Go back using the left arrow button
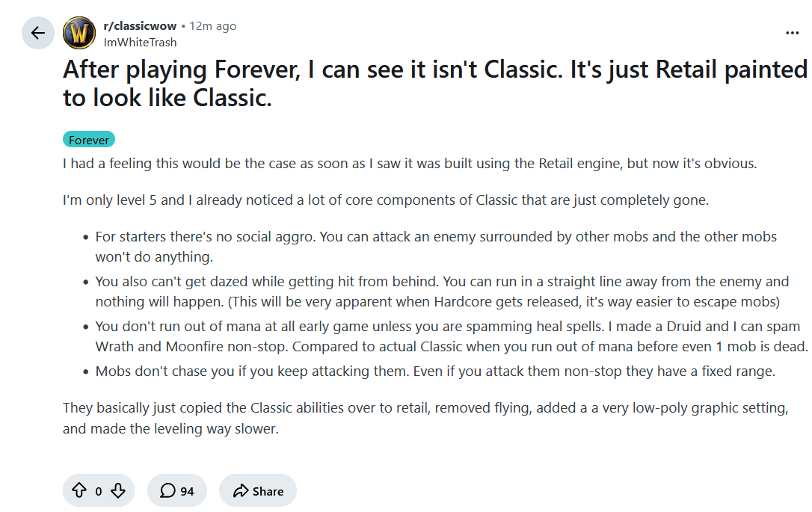Screen dimensions: 812x512 tap(38, 33)
